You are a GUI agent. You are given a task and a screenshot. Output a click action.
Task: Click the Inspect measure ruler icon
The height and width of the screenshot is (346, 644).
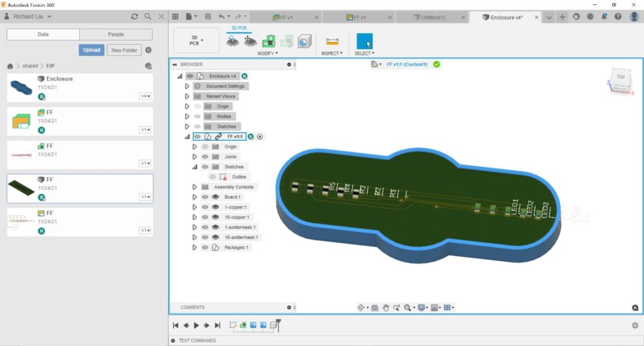pyautogui.click(x=331, y=42)
